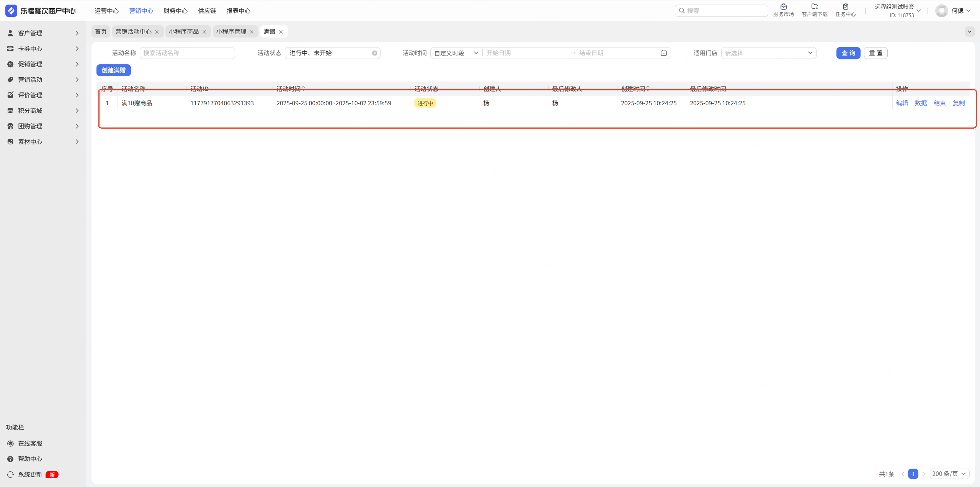Click the 创建满赠 button

pyautogui.click(x=113, y=70)
